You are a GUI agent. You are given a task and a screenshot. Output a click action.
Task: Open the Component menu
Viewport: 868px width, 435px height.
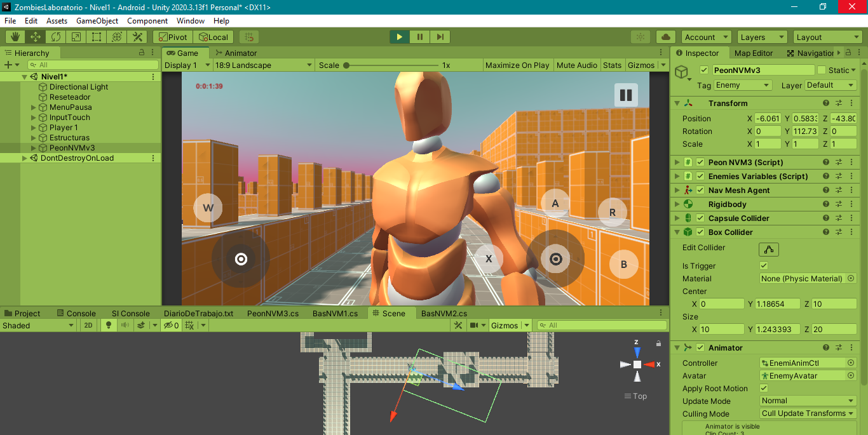tap(147, 20)
